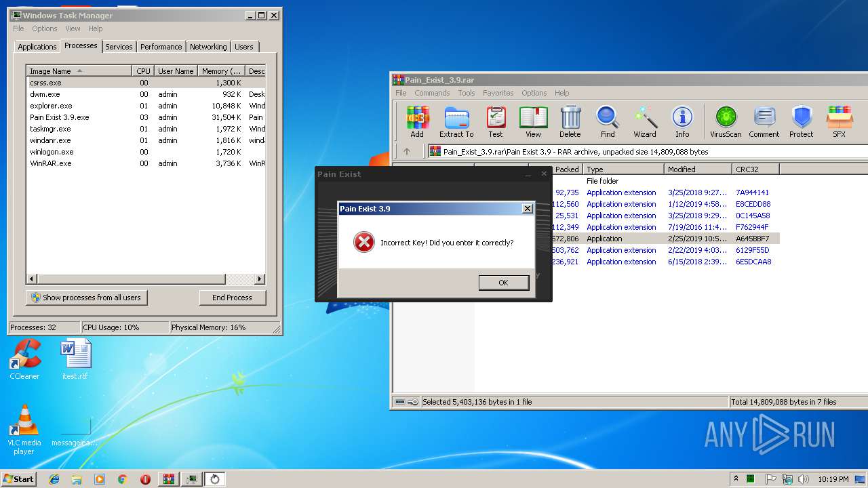Click right arrow of process list scrollbar

(x=260, y=279)
